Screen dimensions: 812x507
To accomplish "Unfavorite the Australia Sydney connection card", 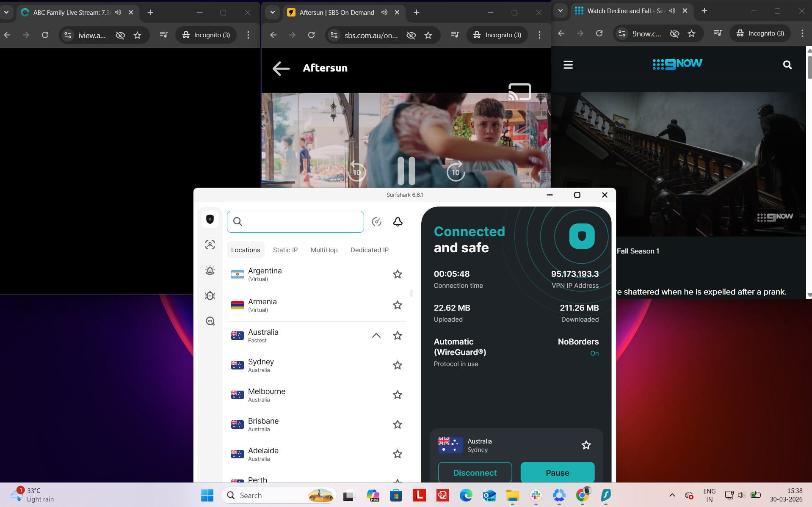I will tap(586, 445).
